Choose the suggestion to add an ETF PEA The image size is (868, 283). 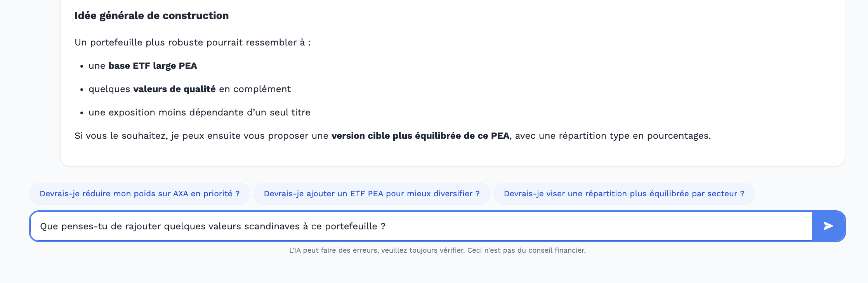click(x=372, y=194)
